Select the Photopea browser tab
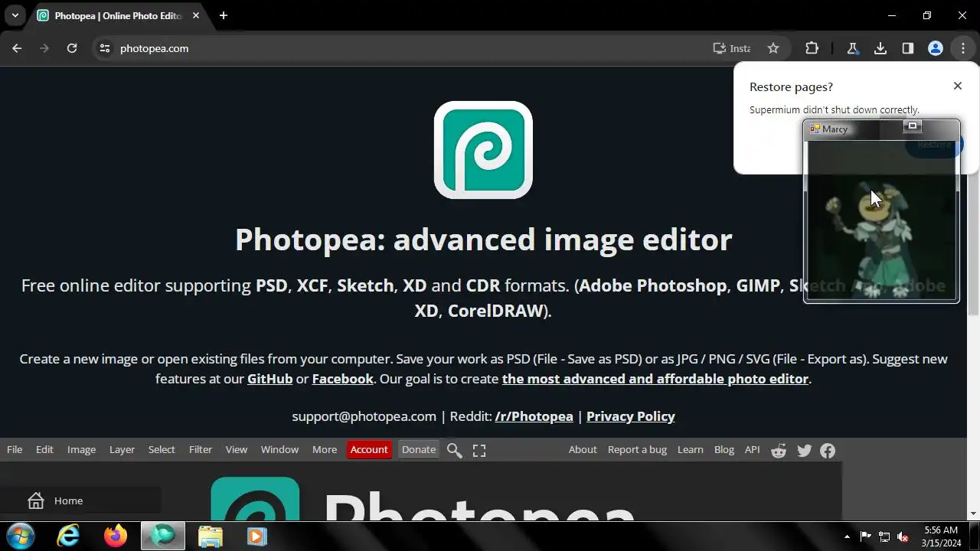The image size is (980, 551). [119, 15]
